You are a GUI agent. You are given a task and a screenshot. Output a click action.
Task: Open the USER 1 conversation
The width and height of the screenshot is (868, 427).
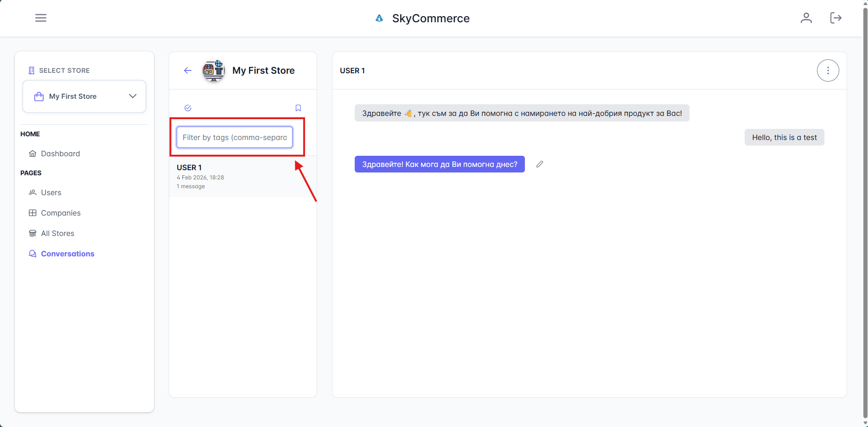[243, 176]
